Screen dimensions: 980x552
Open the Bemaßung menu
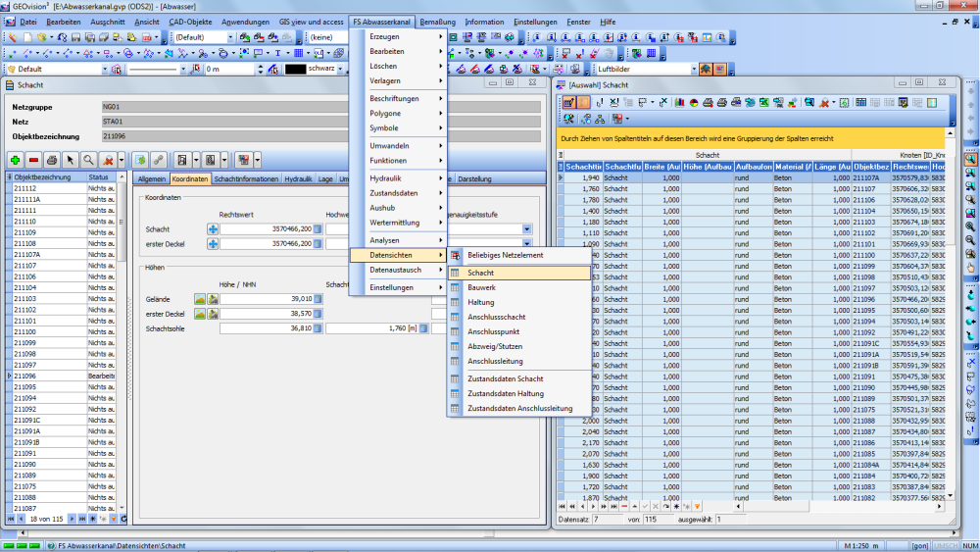pos(437,22)
